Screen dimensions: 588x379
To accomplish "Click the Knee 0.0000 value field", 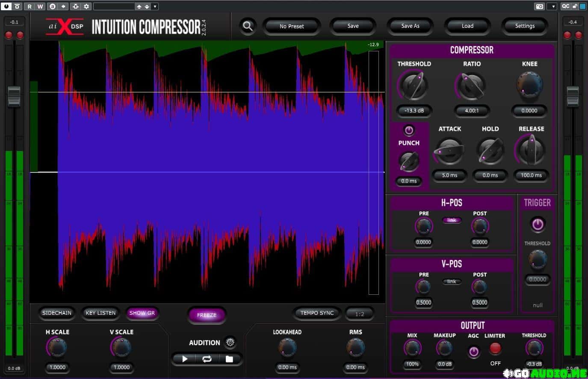I will [529, 110].
